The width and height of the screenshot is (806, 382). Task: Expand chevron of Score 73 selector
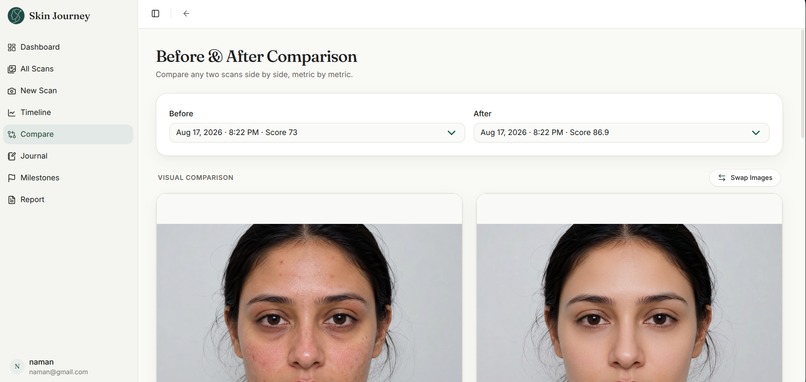451,133
